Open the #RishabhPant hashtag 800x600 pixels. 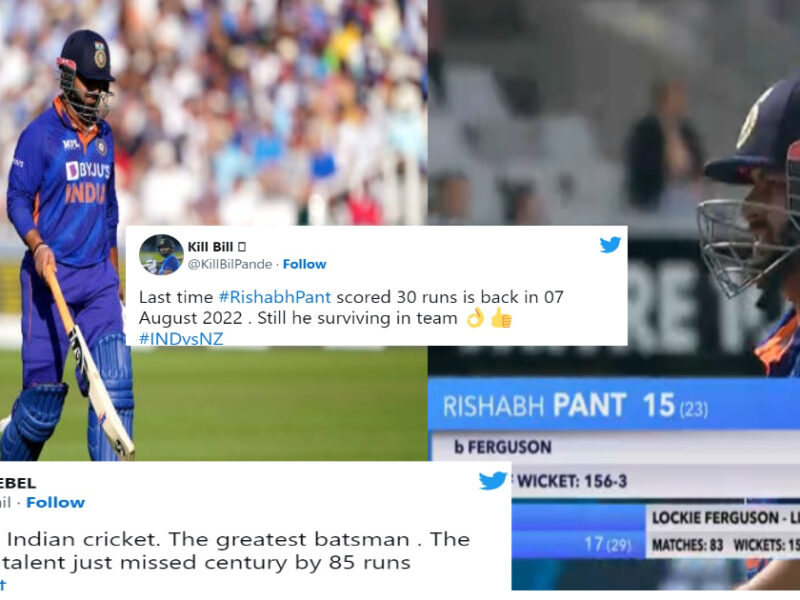[274, 297]
